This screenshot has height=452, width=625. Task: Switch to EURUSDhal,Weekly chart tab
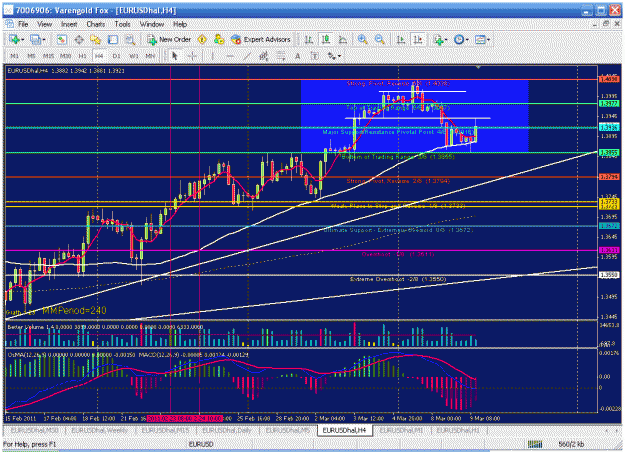[100, 430]
